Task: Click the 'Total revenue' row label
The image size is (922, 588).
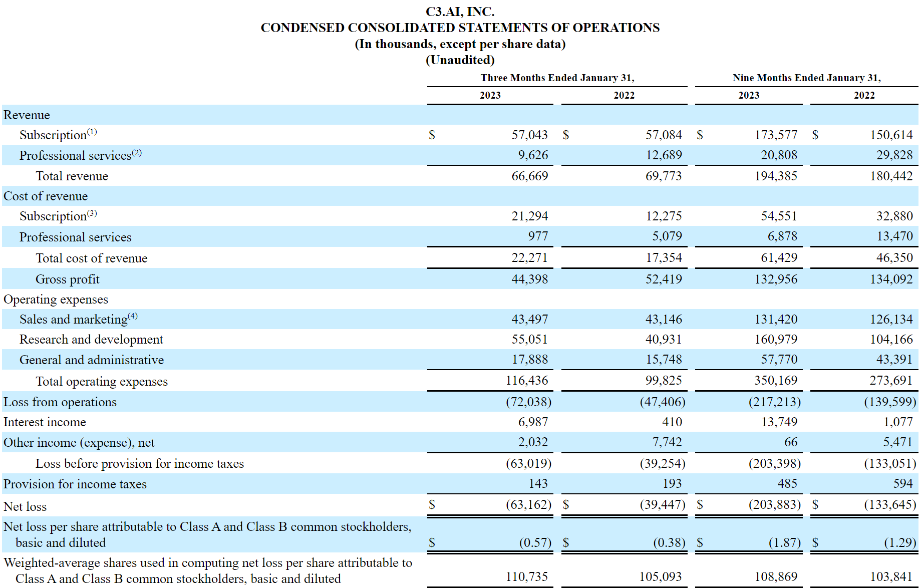Action: pos(72,176)
